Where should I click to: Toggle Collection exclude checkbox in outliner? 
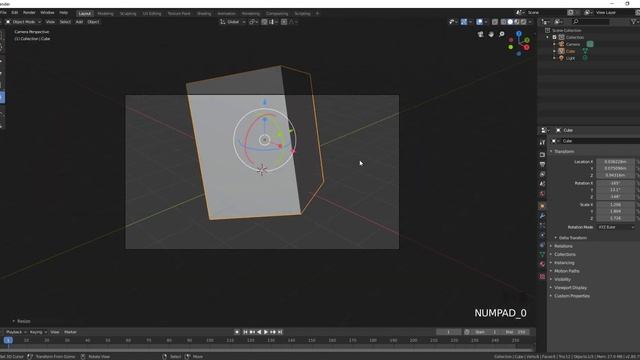tap(554, 37)
